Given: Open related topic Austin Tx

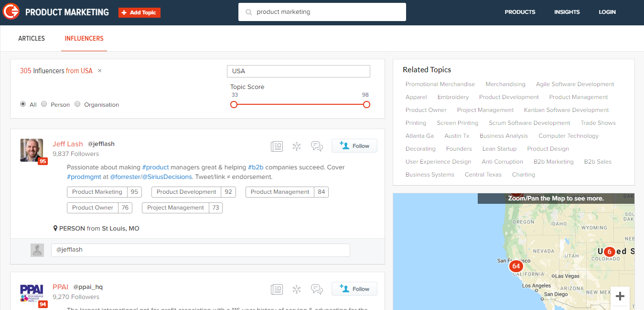Looking at the screenshot, I should point(457,136).
